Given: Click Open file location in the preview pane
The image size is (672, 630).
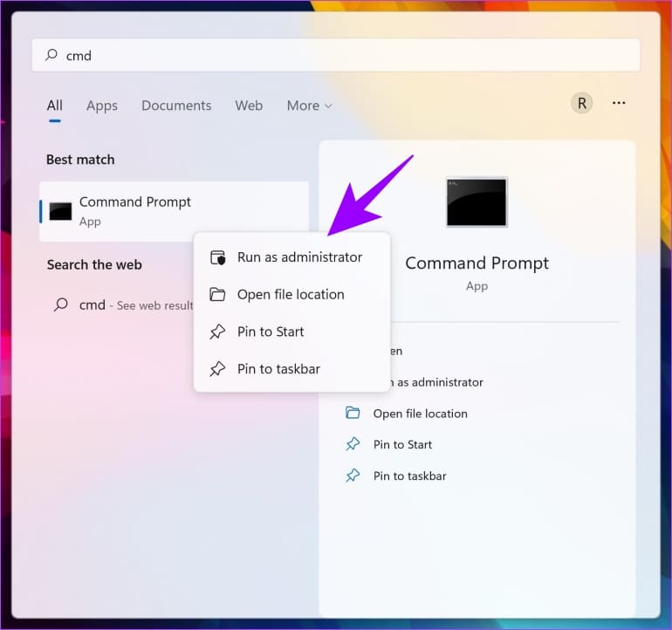Looking at the screenshot, I should point(420,414).
